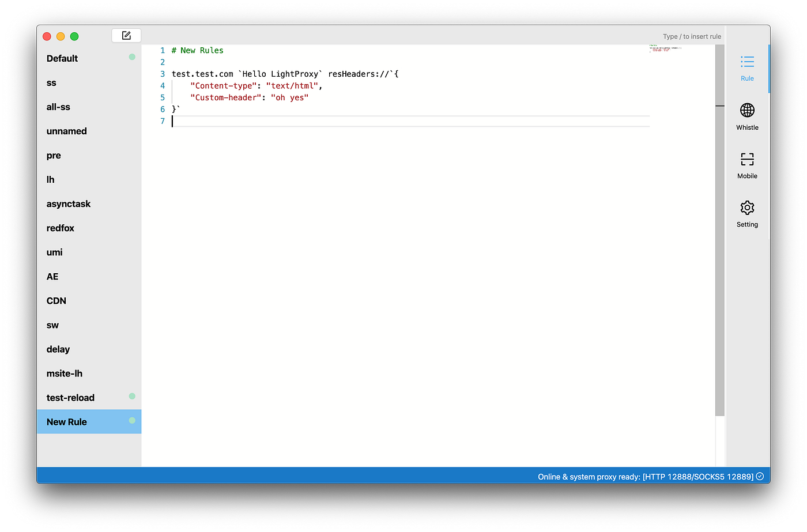Select the Default rule

(62, 58)
